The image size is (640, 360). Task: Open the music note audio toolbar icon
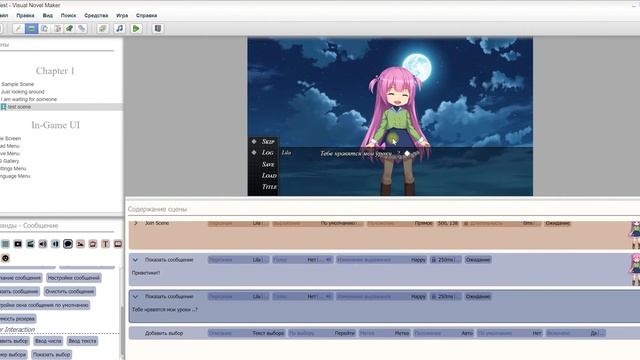pyautogui.click(x=119, y=29)
